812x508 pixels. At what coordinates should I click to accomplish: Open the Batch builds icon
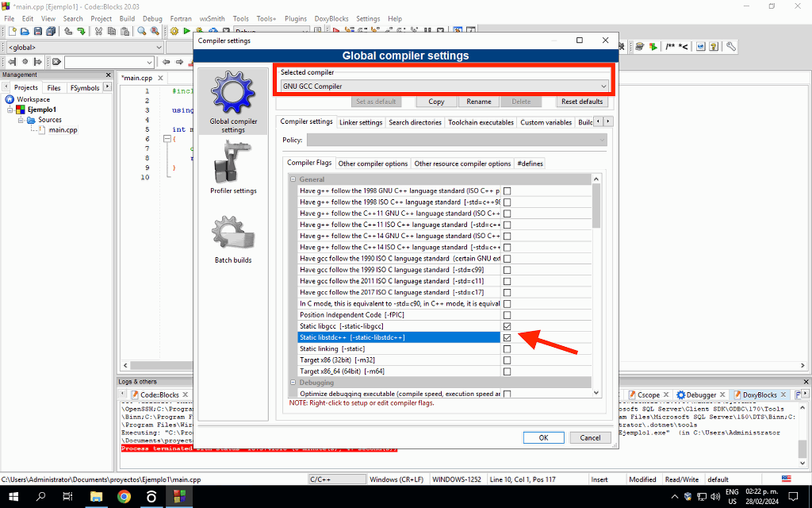233,234
